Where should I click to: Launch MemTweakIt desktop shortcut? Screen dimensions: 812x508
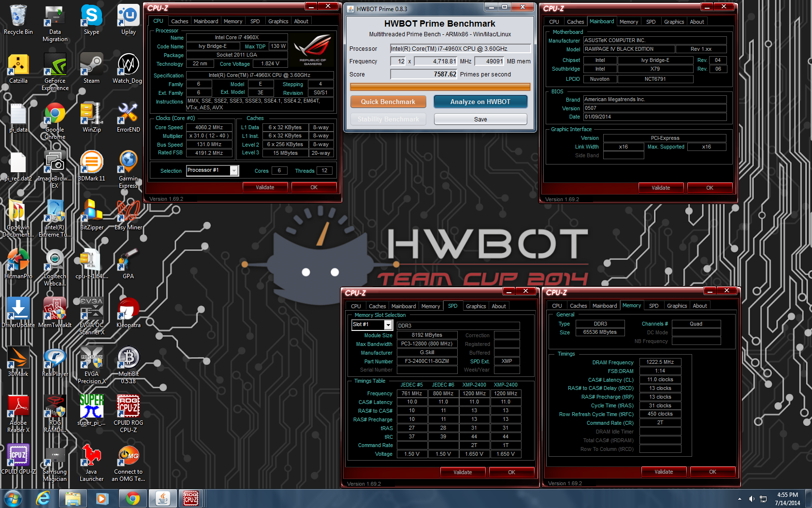(55, 313)
